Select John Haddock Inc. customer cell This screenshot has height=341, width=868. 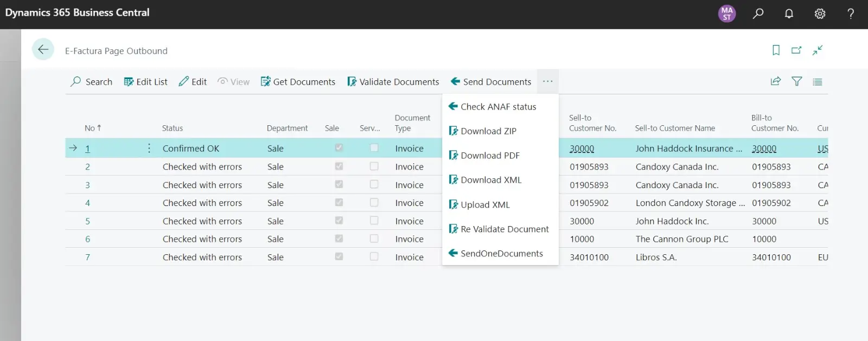point(672,221)
